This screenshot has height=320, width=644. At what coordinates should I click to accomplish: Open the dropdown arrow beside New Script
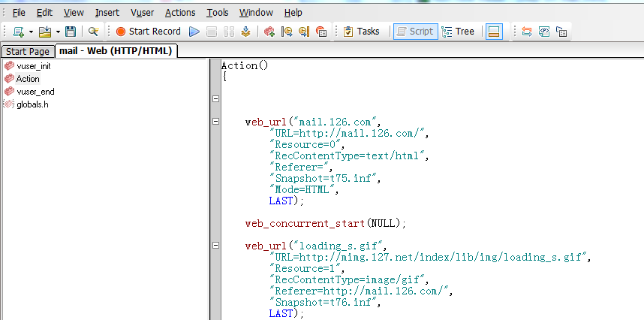point(30,32)
